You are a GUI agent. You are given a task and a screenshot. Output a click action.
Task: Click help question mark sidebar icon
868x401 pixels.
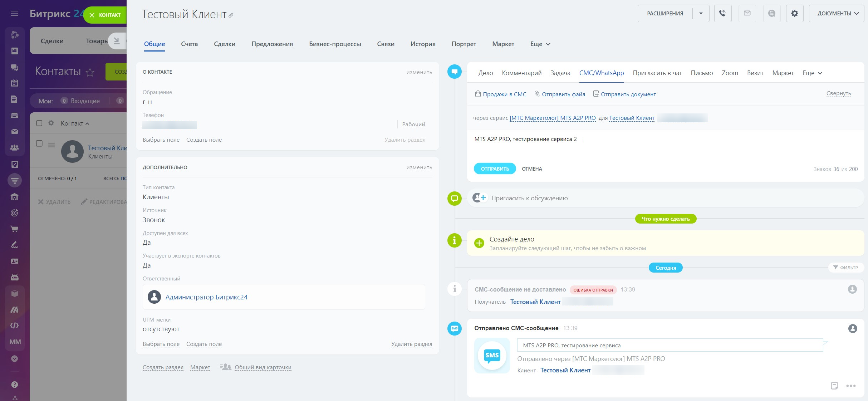[15, 385]
